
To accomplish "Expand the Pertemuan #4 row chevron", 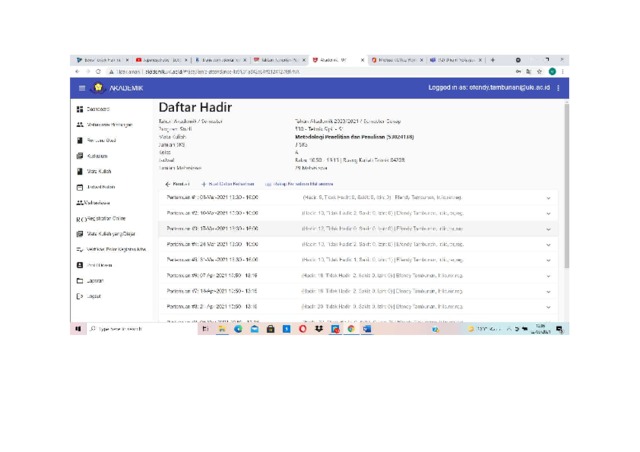I will (x=548, y=244).
